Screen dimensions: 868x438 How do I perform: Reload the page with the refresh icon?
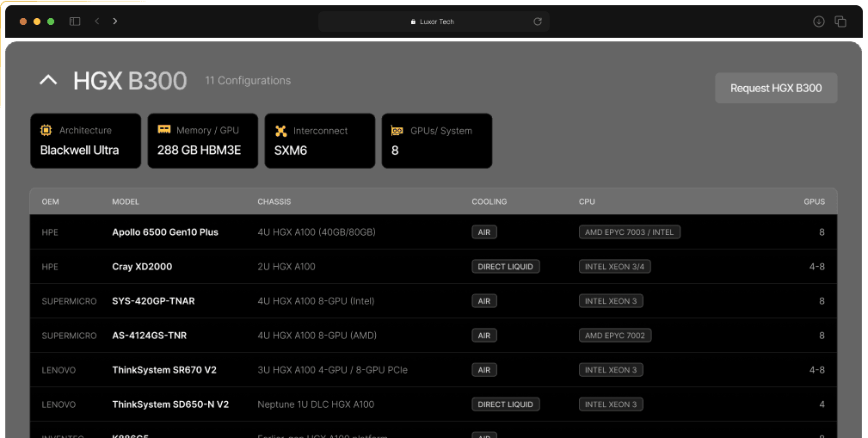538,22
